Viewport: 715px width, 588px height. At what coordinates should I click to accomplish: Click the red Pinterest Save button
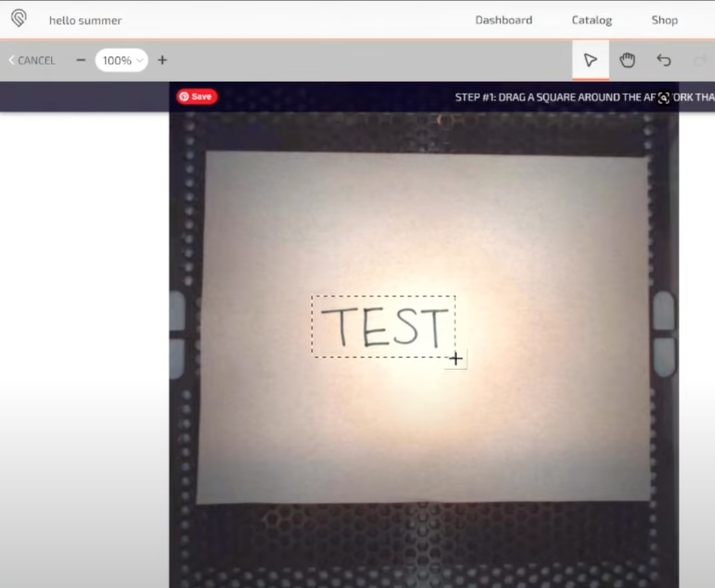tap(196, 96)
